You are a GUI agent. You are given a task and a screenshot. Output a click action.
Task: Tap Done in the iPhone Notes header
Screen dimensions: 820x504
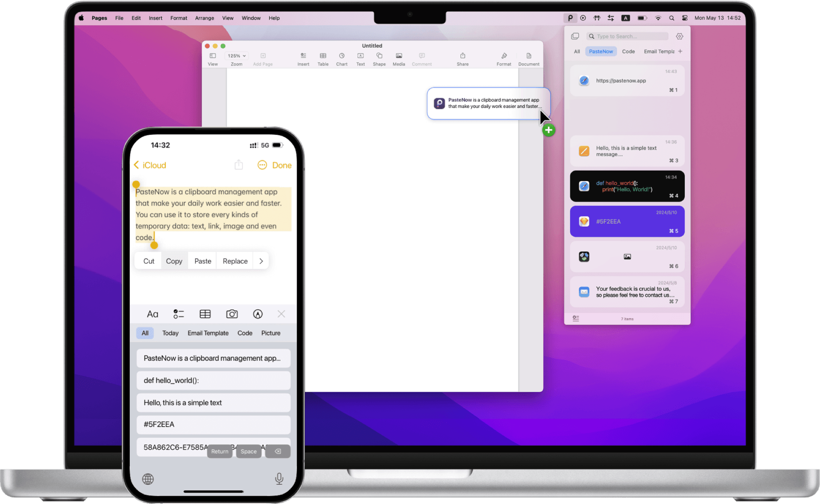click(x=282, y=165)
